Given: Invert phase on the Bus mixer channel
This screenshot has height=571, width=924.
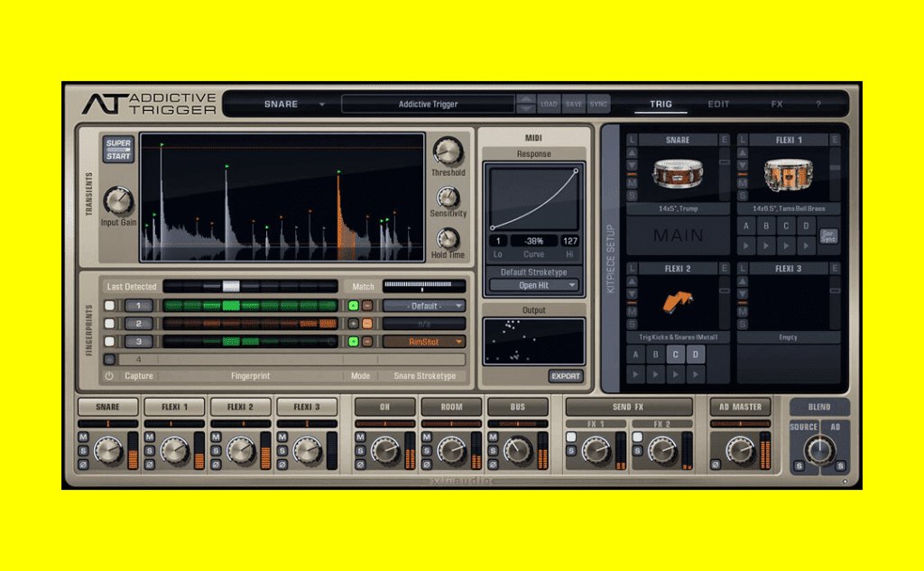Looking at the screenshot, I should tap(494, 465).
